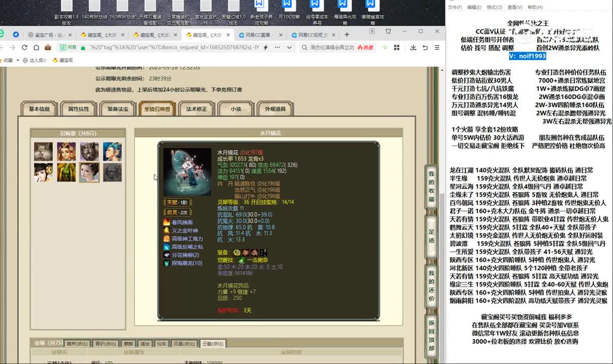Open the 藏宝阁 bookmark
The height and width of the screenshot is (364, 613).
pos(63,60)
